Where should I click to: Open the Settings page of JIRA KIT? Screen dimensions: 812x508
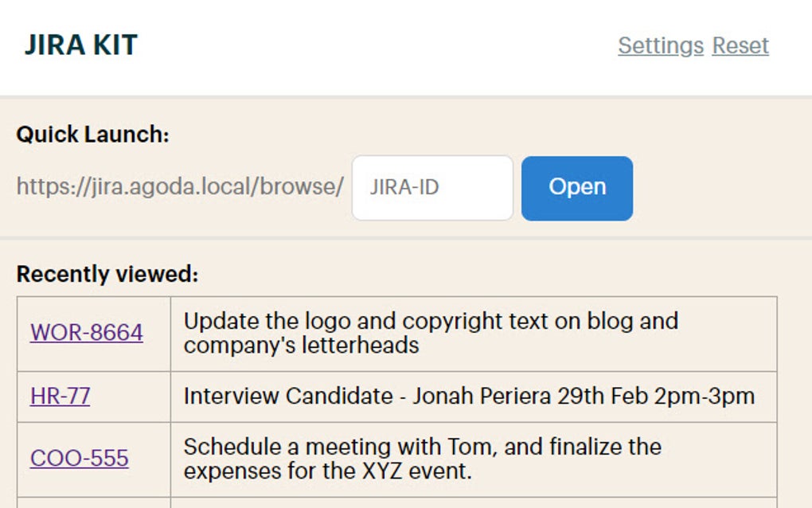[x=659, y=46]
